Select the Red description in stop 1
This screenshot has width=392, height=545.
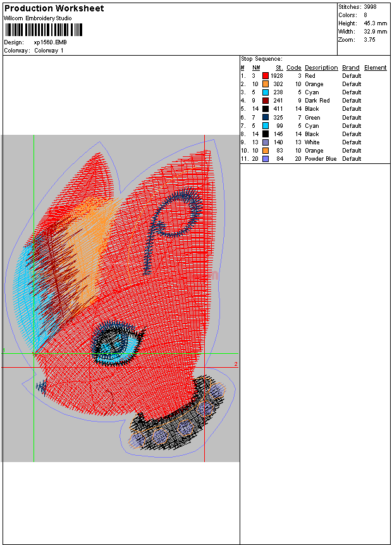310,76
